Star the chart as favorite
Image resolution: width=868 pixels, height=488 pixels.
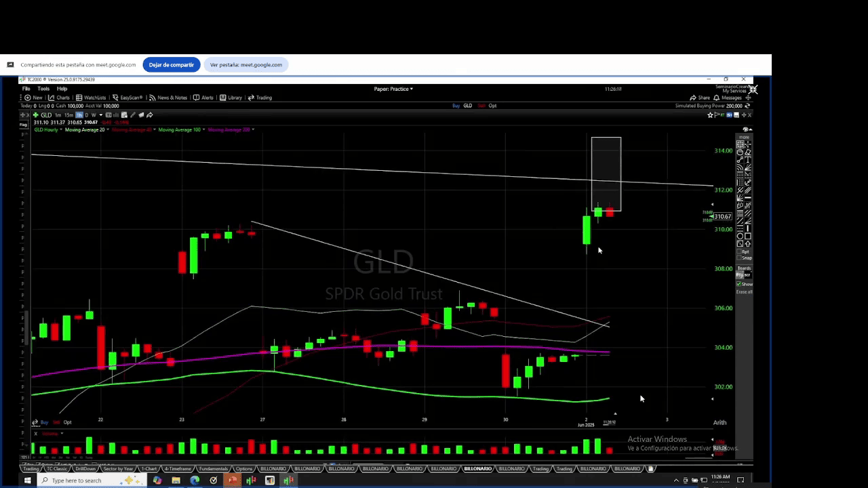tap(710, 115)
